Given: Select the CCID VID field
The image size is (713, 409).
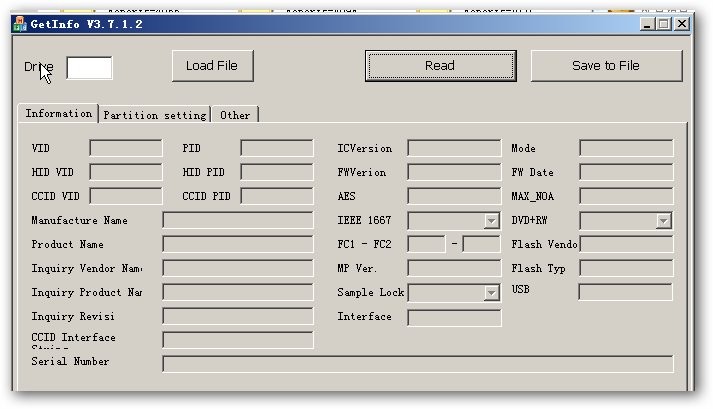Looking at the screenshot, I should click(x=126, y=196).
